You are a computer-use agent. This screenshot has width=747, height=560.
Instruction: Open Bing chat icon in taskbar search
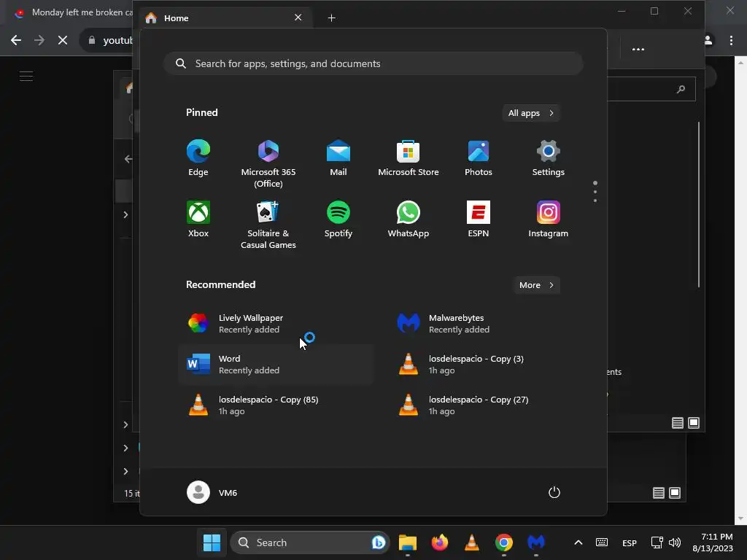point(379,542)
